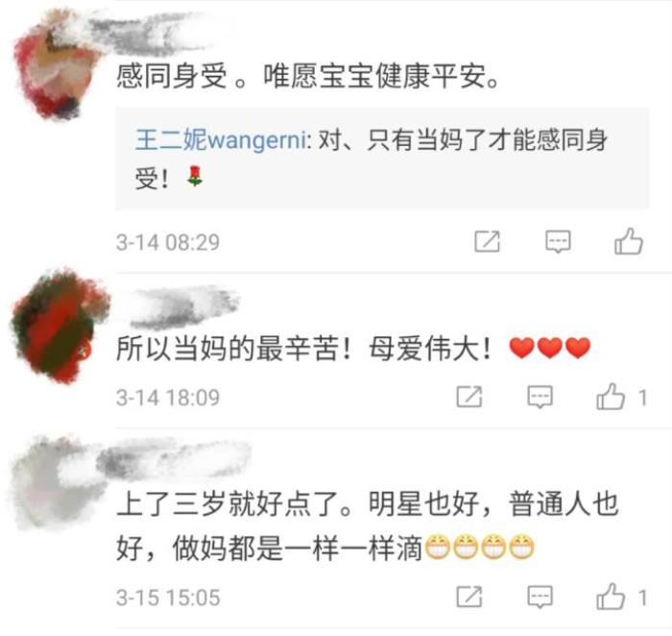Open the quoted reply from 王二妮
672x636 pixels.
click(382, 159)
